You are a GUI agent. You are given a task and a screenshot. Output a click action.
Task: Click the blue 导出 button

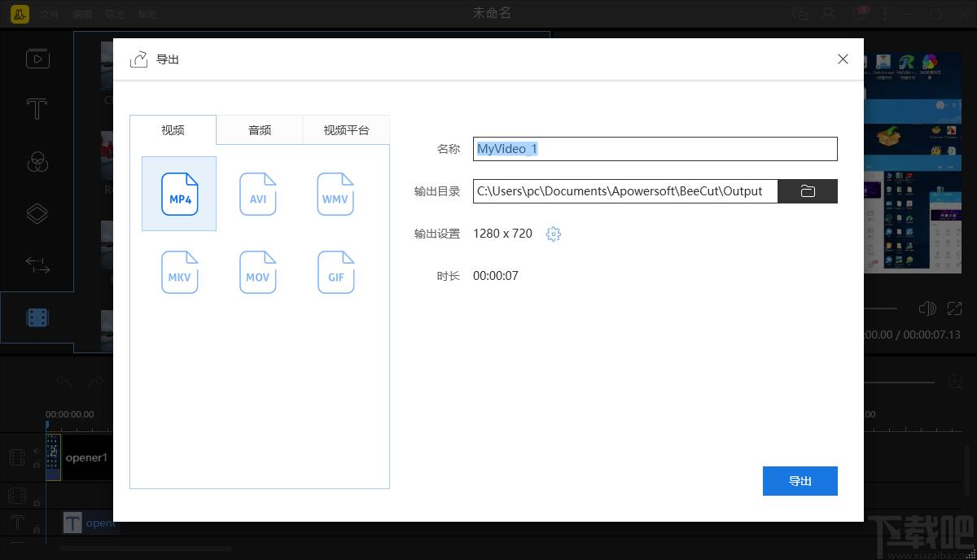point(800,481)
